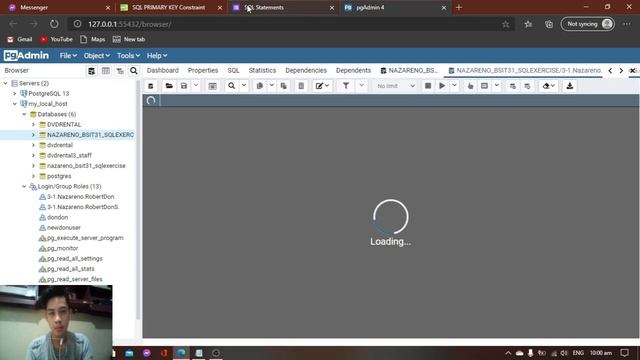Click the Download as CSV icon
The width and height of the screenshot is (640, 360).
(570, 86)
